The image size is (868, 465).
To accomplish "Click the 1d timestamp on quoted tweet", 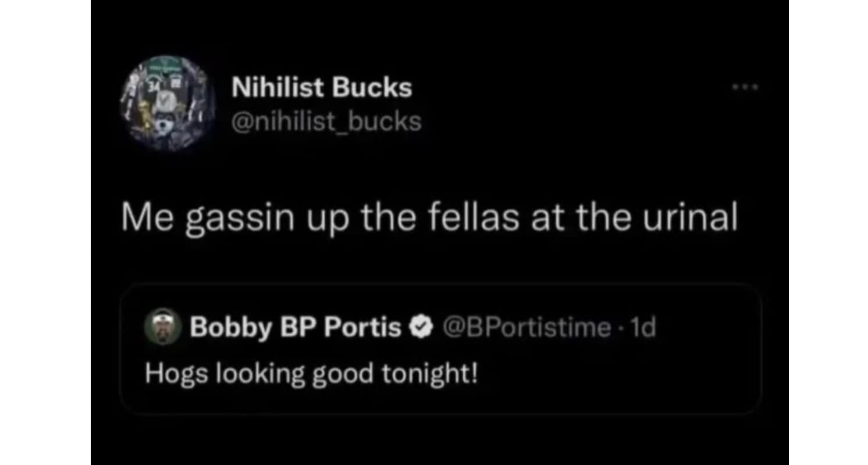I will click(x=645, y=328).
